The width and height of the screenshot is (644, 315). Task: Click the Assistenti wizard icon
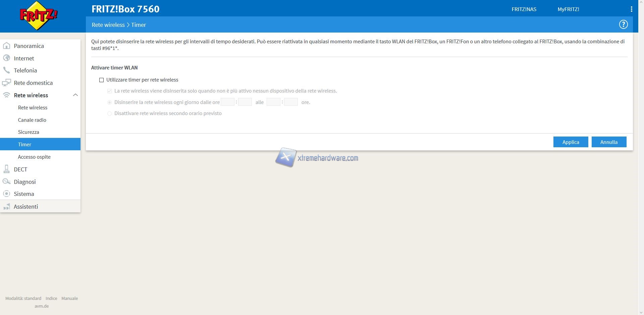coord(6,207)
